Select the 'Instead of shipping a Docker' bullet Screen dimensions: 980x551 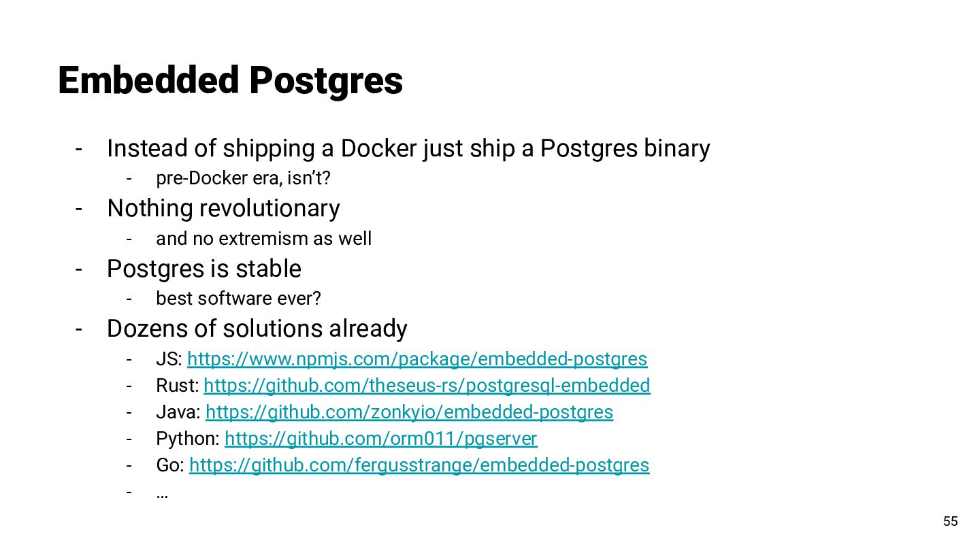[x=408, y=148]
